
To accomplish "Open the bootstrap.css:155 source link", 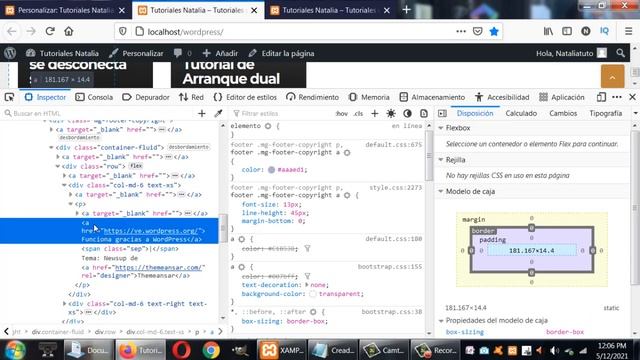I will coord(390,267).
